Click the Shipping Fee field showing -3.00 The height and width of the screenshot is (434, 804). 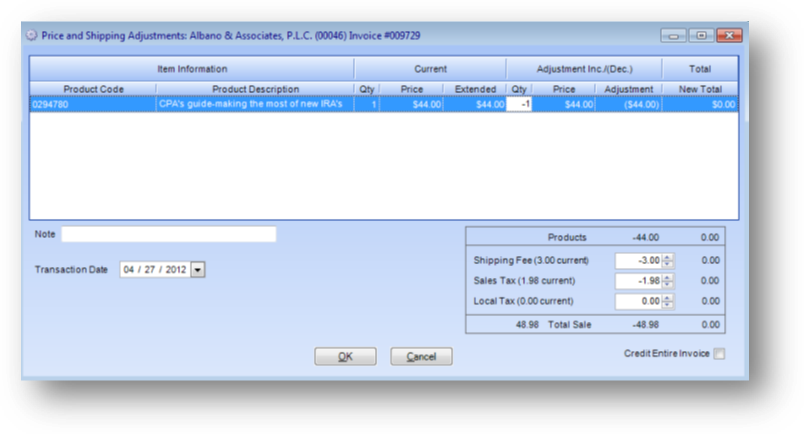click(639, 261)
